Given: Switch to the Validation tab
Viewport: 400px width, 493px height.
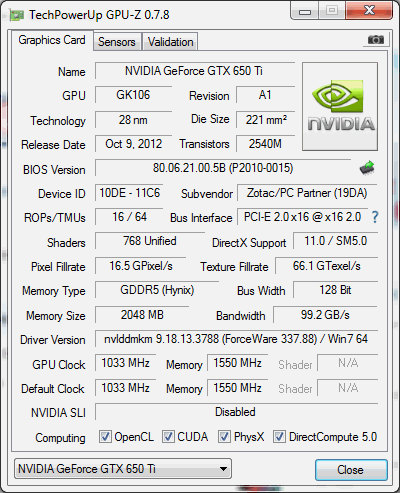Looking at the screenshot, I should (170, 42).
